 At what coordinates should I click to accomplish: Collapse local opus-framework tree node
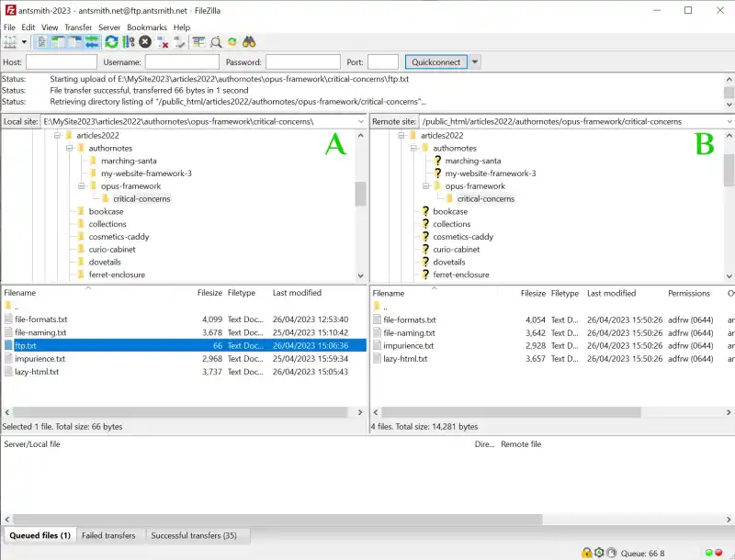(82, 185)
